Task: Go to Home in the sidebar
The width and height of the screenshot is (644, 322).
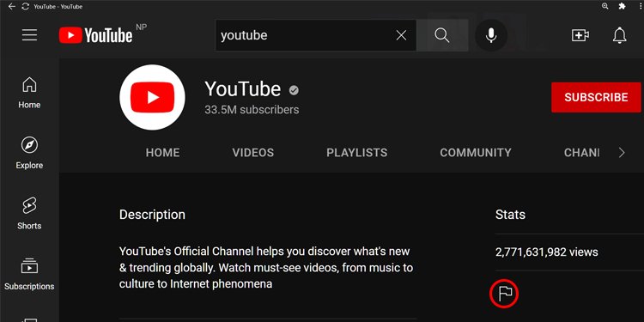Action: point(29,93)
